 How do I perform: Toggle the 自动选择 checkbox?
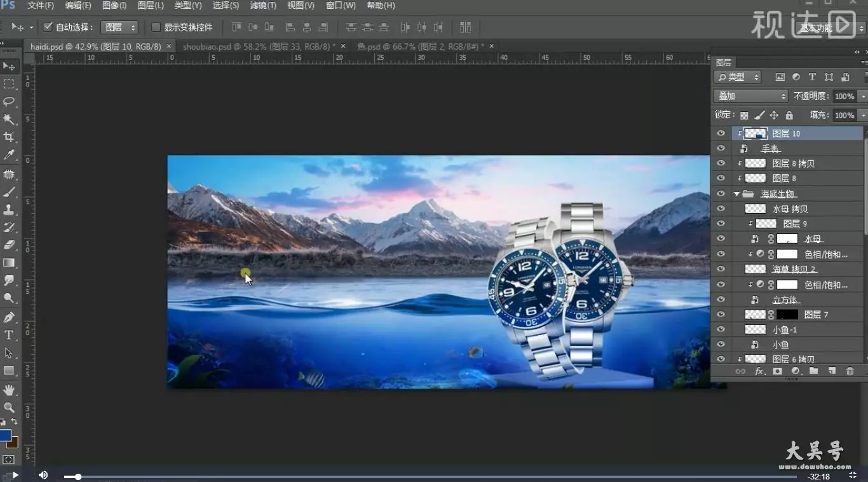(x=48, y=27)
